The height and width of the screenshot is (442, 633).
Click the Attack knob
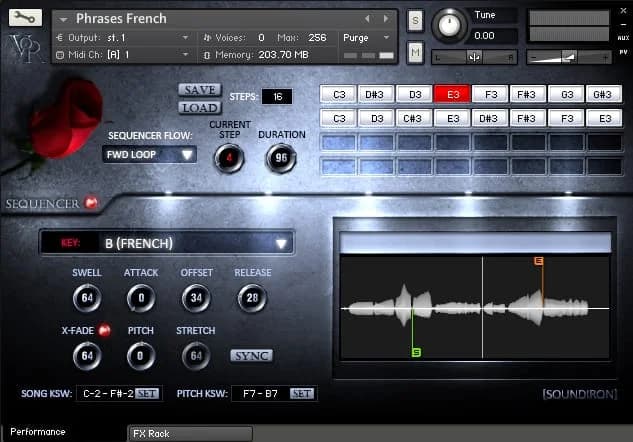pos(141,297)
